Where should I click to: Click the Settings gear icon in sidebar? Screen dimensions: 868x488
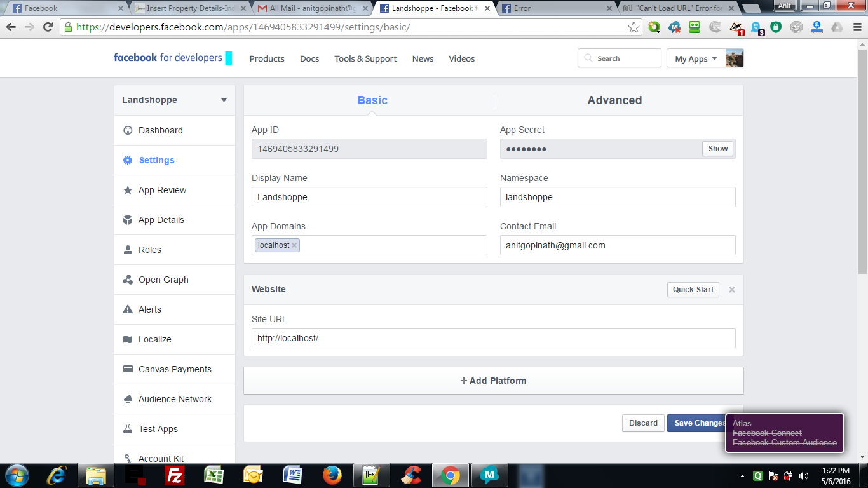pyautogui.click(x=128, y=160)
